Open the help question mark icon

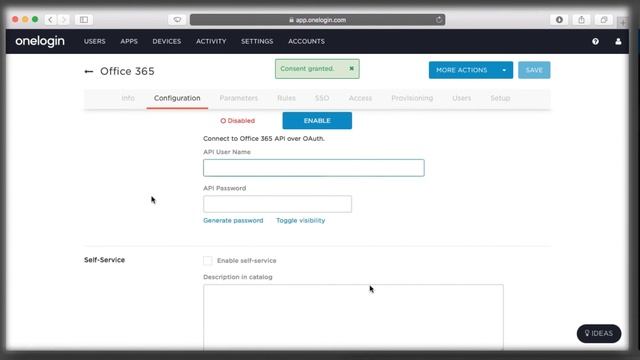596,41
